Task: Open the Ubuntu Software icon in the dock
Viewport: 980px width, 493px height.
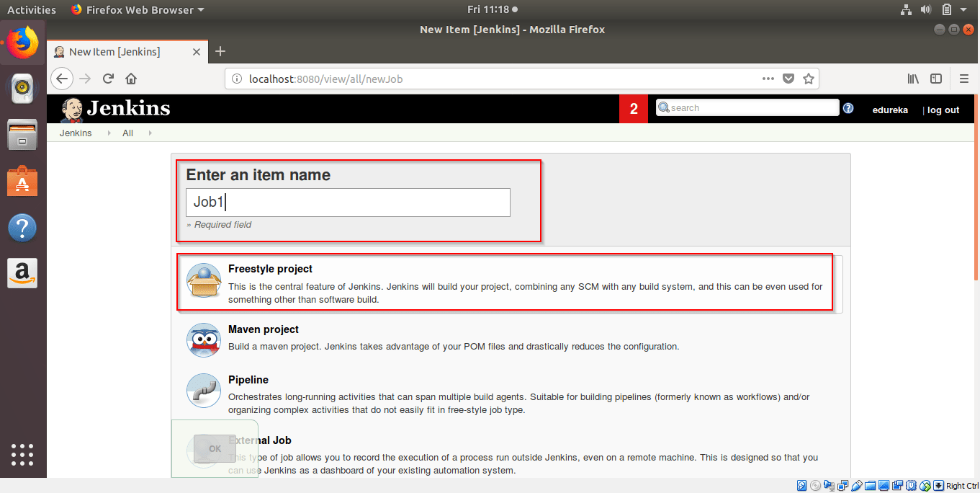Action: [x=22, y=181]
